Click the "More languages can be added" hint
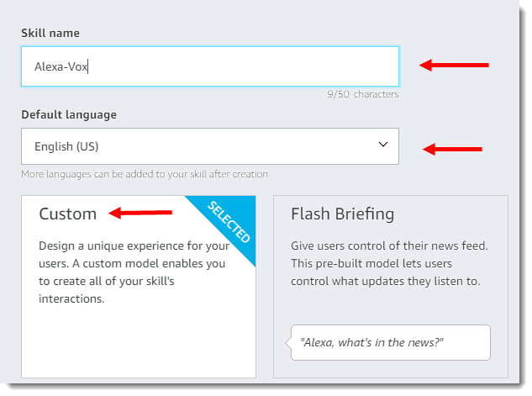Image resolution: width=532 pixels, height=396 pixels. coord(145,174)
